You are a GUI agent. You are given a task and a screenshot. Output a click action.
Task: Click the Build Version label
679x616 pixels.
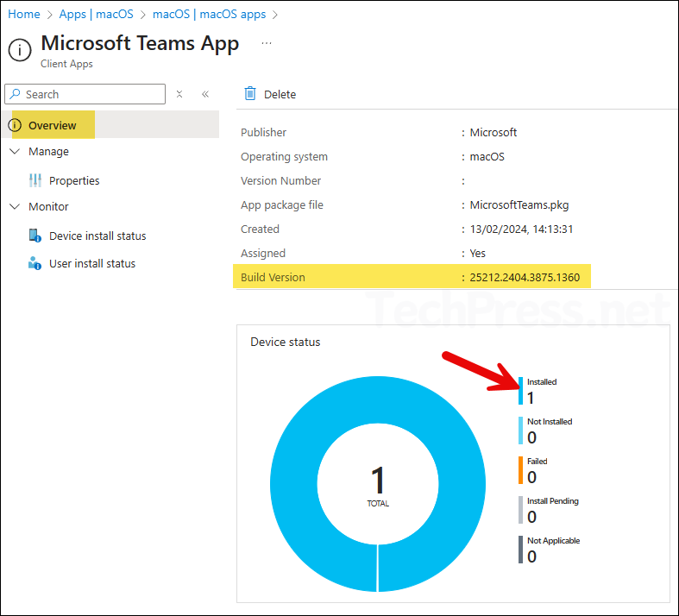click(273, 277)
